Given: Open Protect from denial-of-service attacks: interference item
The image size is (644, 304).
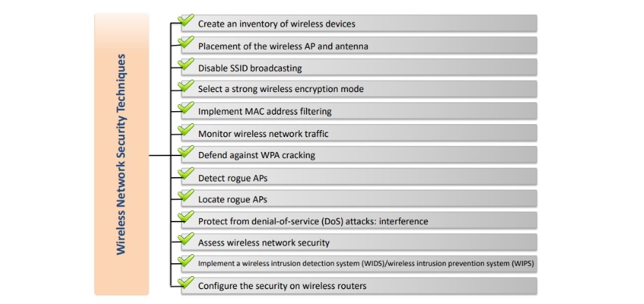Looking at the screenshot, I should coord(359,221).
